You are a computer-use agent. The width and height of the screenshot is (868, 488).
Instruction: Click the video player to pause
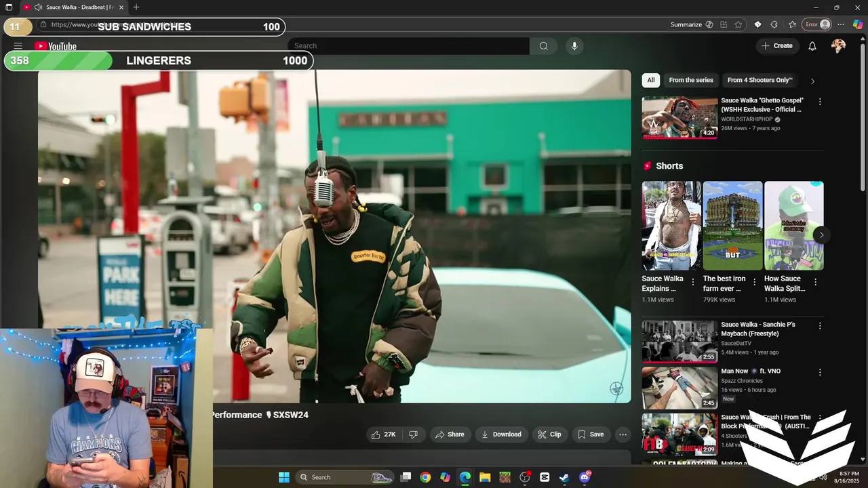[334, 236]
